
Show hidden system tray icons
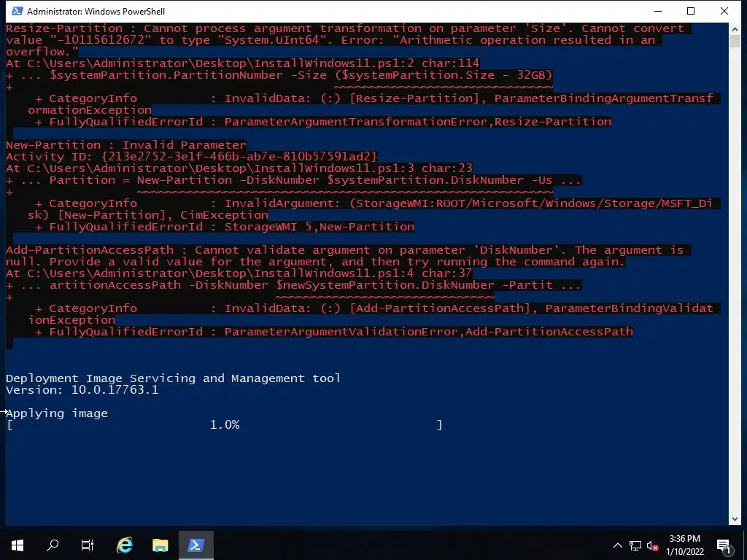pyautogui.click(x=617, y=545)
